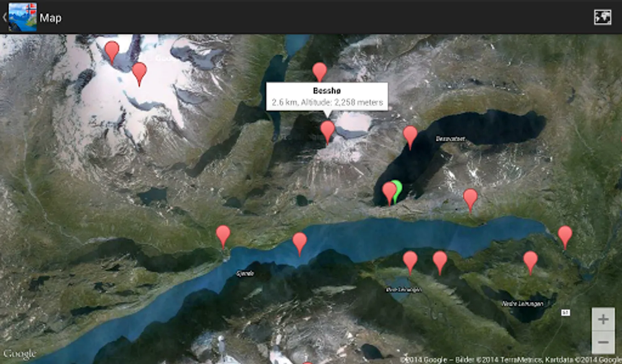Image resolution: width=622 pixels, height=364 pixels.
Task: Zoom out using the minus control
Action: pyautogui.click(x=603, y=342)
